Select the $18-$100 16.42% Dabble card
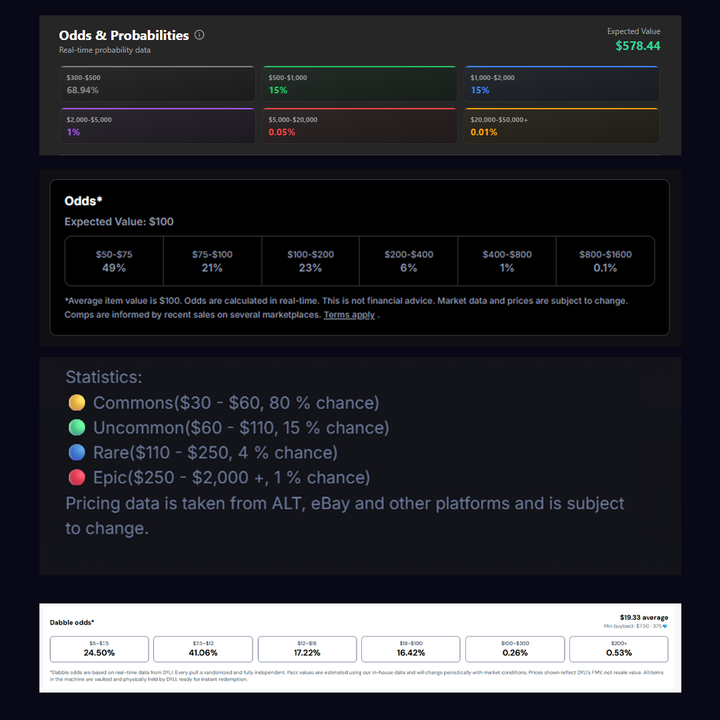720x720 pixels. (x=411, y=649)
